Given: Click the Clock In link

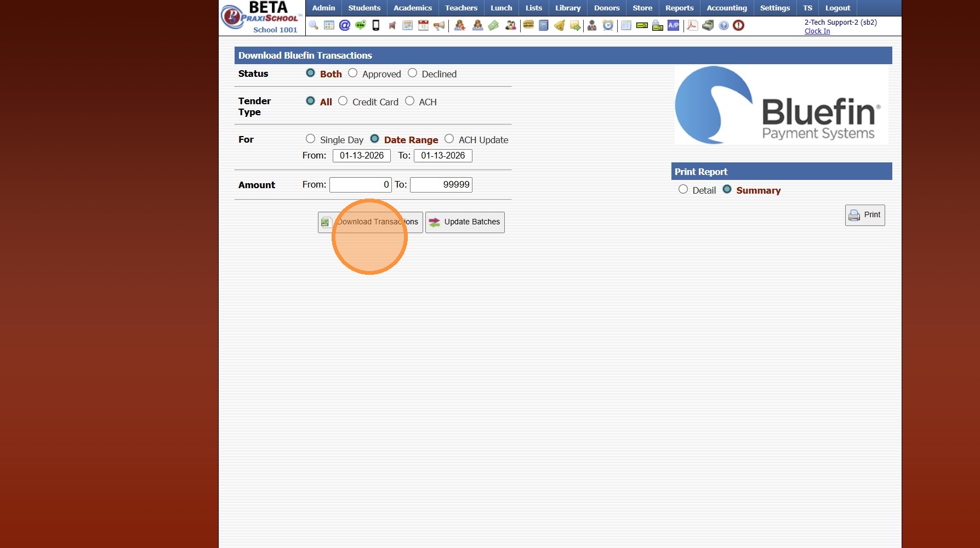Looking at the screenshot, I should pyautogui.click(x=817, y=31).
